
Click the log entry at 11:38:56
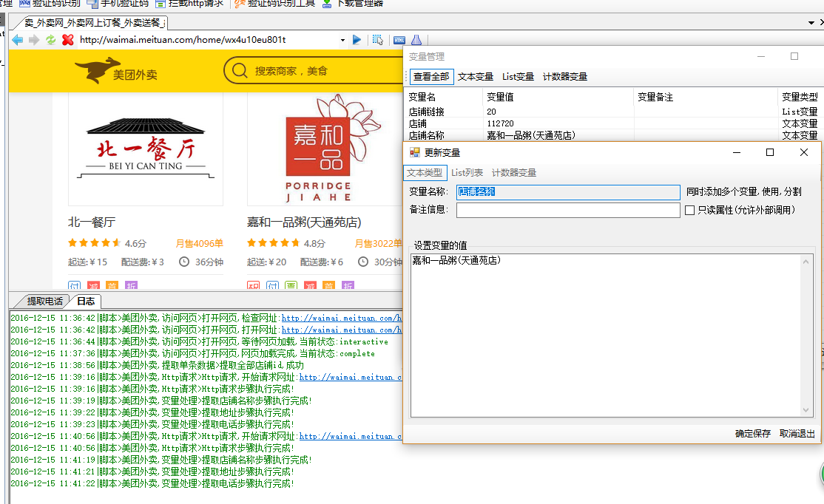[157, 365]
